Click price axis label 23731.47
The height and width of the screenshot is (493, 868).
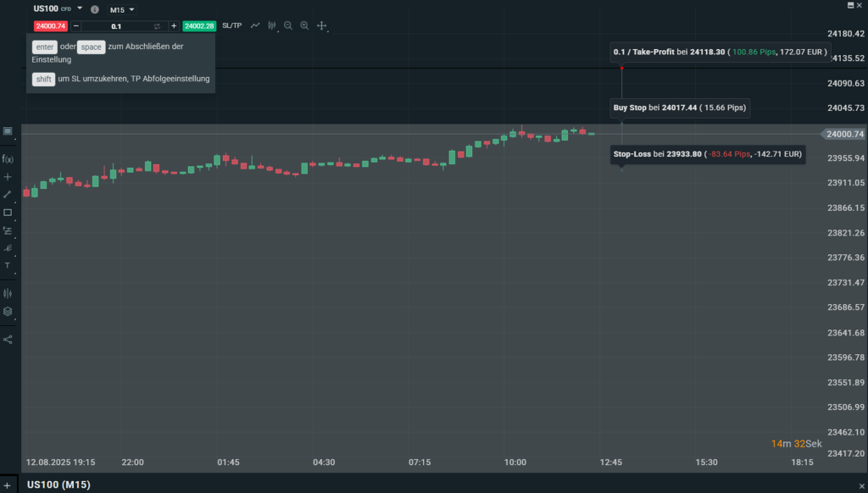point(846,283)
